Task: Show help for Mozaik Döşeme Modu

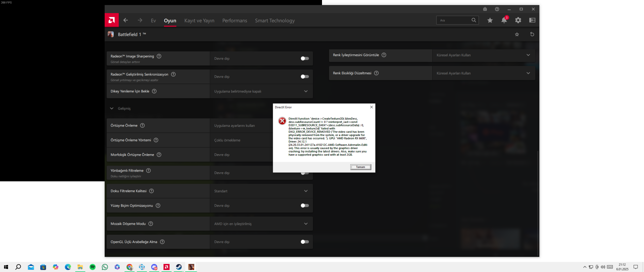Action: [151, 224]
